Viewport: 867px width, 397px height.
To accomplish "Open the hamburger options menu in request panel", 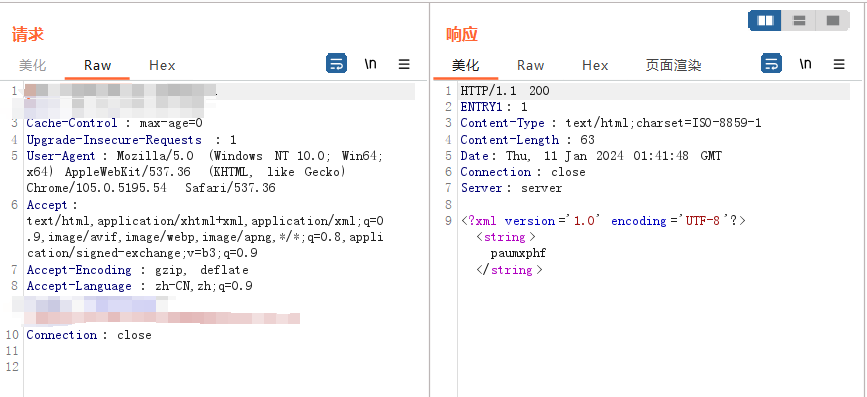I will pos(404,64).
